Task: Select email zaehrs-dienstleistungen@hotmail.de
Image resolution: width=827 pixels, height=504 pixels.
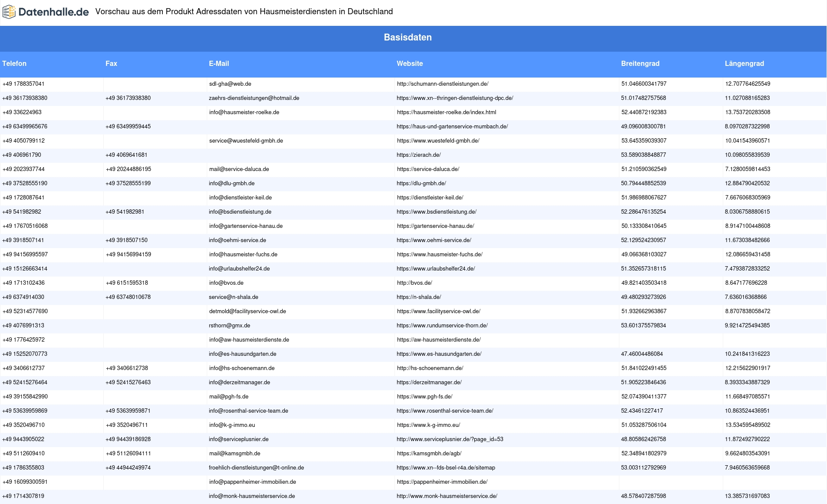Action: click(254, 98)
